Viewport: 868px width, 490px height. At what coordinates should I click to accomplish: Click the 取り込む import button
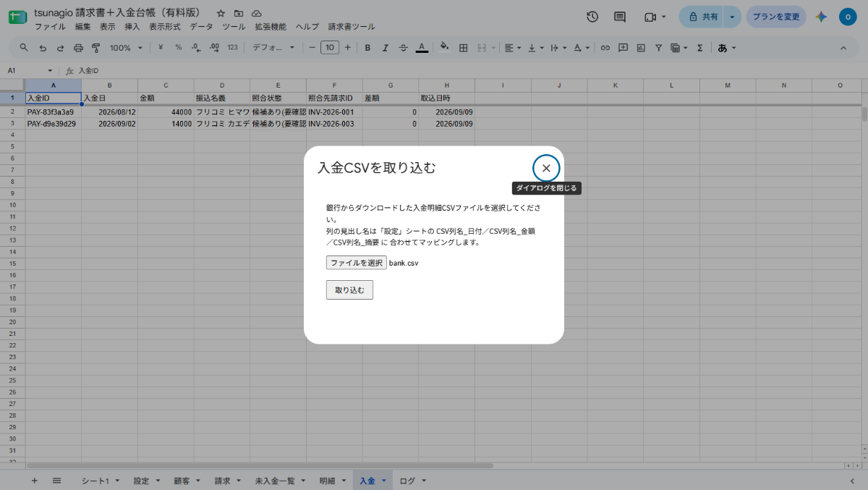point(349,290)
